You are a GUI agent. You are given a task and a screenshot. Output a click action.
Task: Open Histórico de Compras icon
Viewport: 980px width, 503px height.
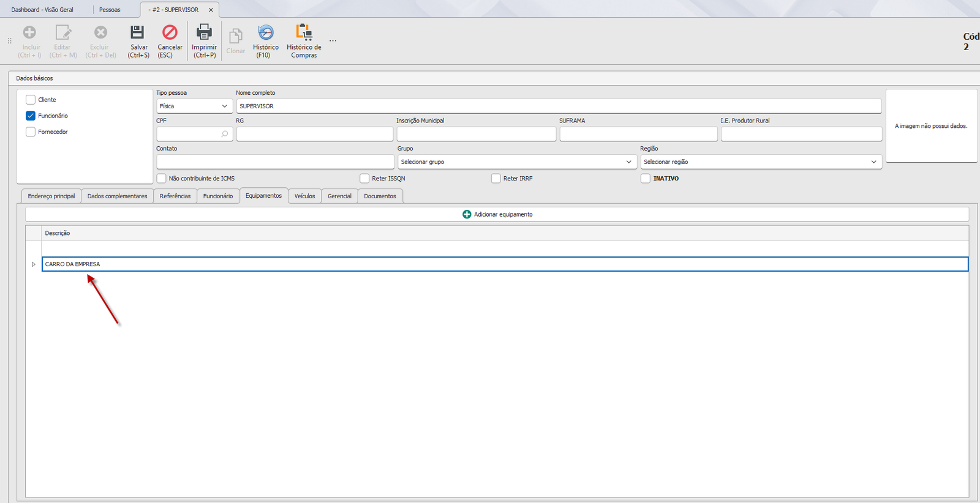304,32
